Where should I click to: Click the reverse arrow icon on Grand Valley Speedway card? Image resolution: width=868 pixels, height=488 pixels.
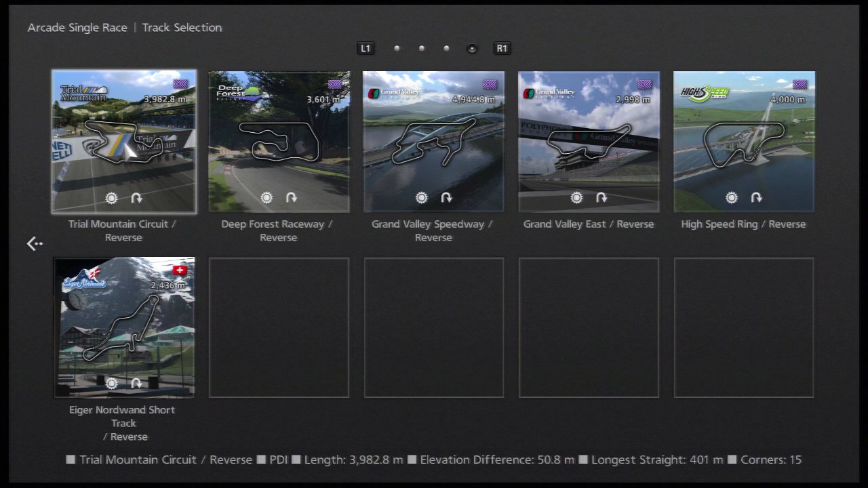coord(446,198)
